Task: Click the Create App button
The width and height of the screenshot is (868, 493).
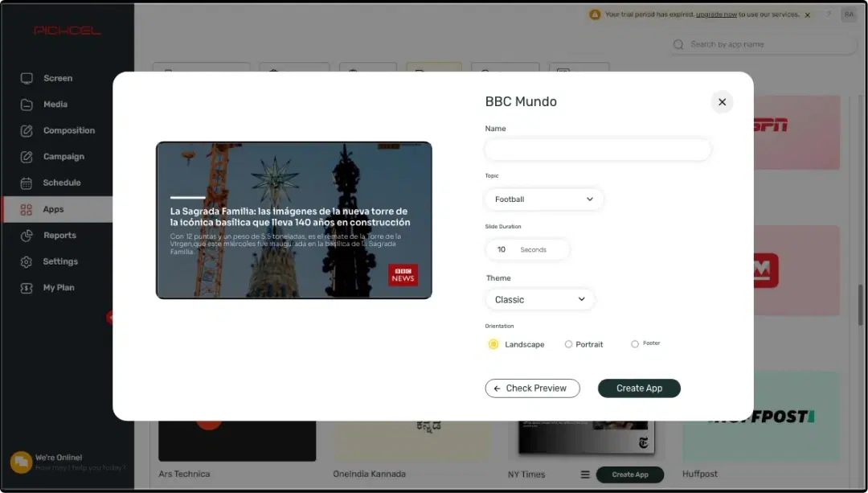Action: (639, 388)
